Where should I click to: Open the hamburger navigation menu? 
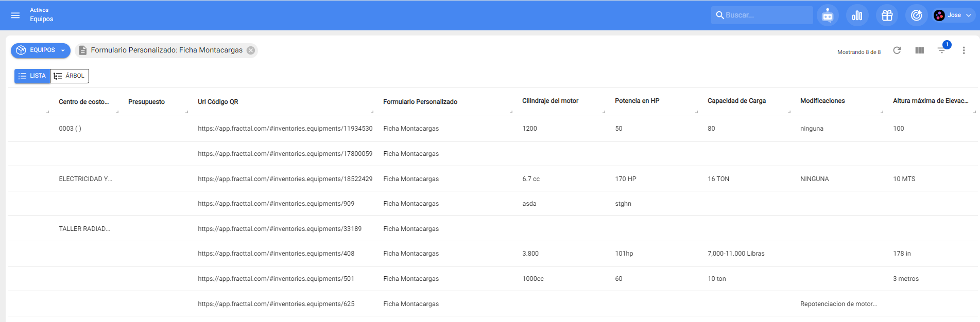[15, 15]
